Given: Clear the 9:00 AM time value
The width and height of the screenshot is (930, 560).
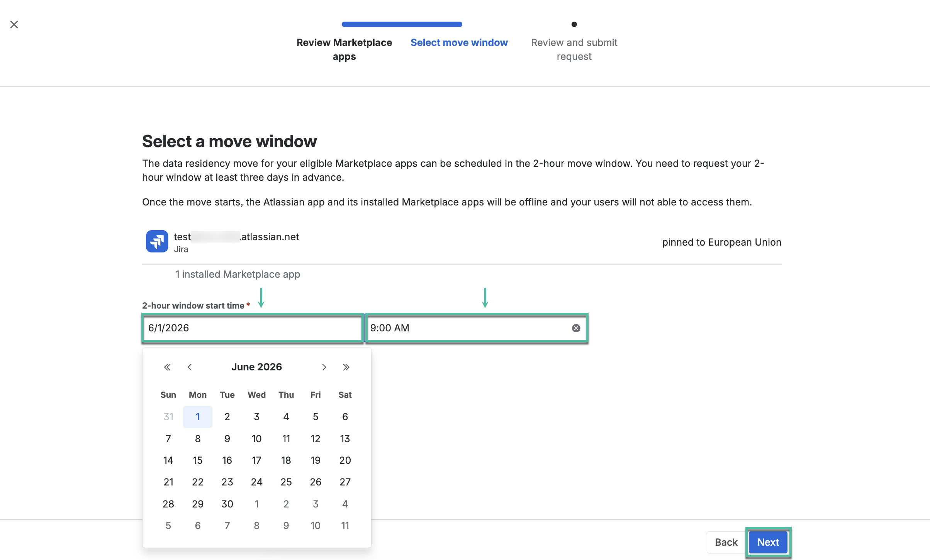Looking at the screenshot, I should coord(576,328).
